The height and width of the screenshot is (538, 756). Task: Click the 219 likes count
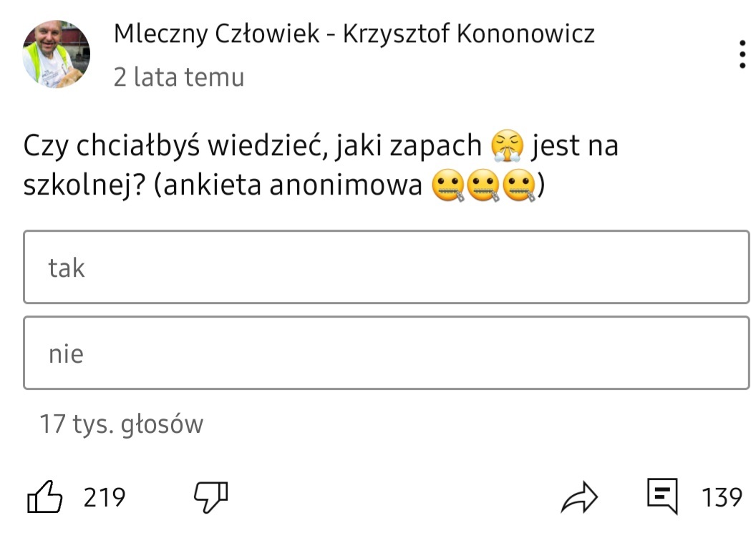105,497
